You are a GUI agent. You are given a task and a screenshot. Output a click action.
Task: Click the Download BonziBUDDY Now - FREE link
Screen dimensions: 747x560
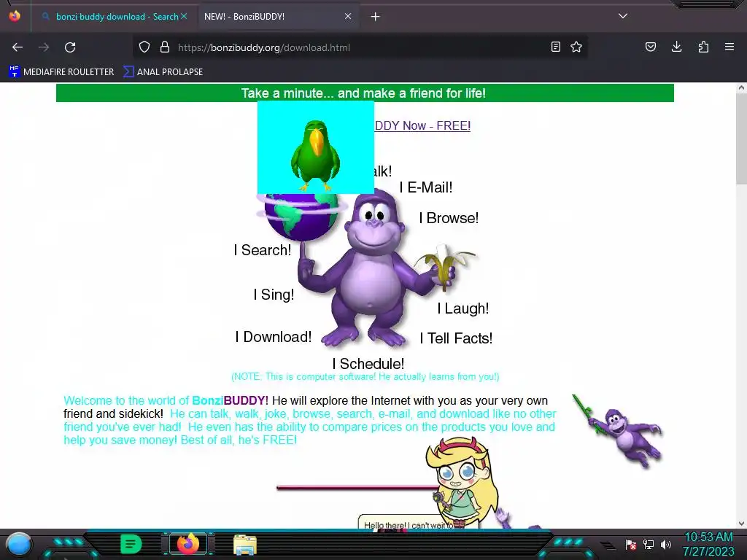tap(422, 125)
